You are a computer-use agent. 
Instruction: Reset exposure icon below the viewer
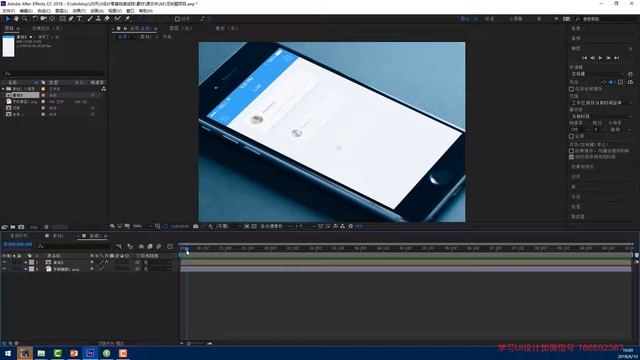351,226
